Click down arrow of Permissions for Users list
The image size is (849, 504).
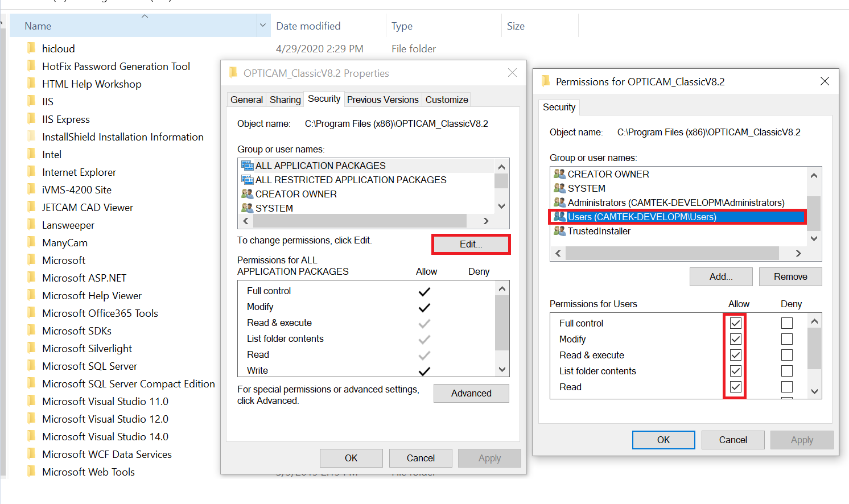point(814,391)
